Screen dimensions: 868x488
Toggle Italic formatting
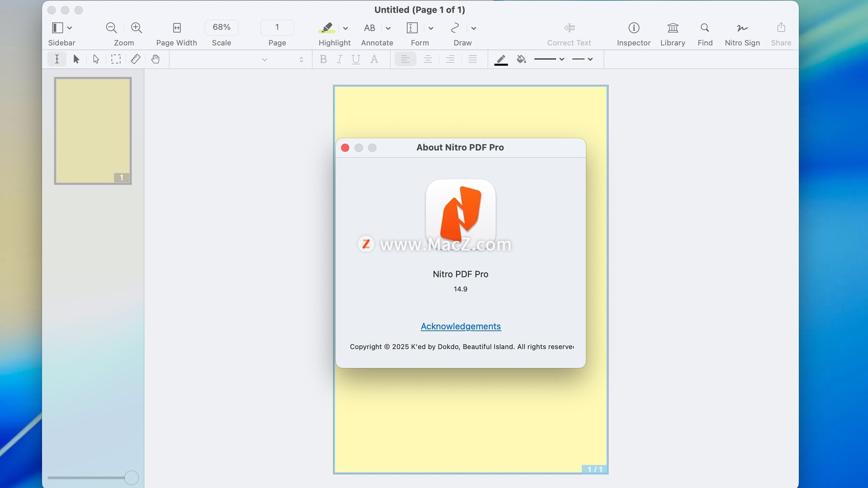click(x=339, y=59)
